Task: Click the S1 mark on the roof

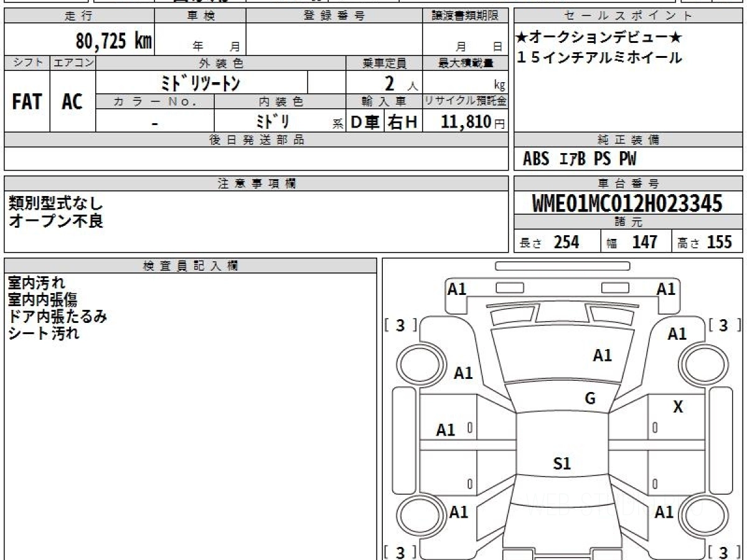Action: [562, 464]
